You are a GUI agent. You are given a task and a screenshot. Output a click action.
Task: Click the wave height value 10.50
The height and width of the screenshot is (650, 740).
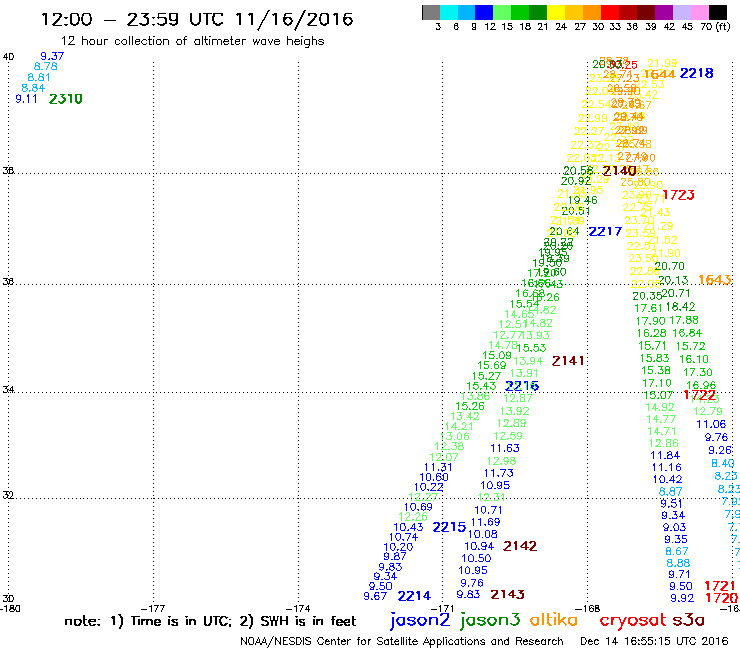tap(476, 558)
